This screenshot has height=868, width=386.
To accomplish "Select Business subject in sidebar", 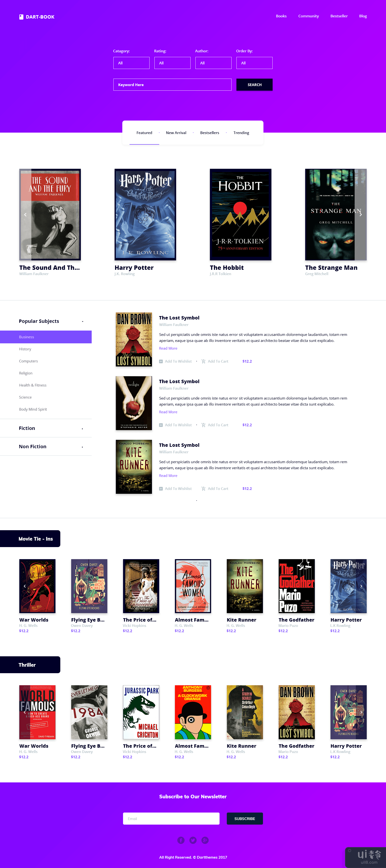I will tap(46, 337).
